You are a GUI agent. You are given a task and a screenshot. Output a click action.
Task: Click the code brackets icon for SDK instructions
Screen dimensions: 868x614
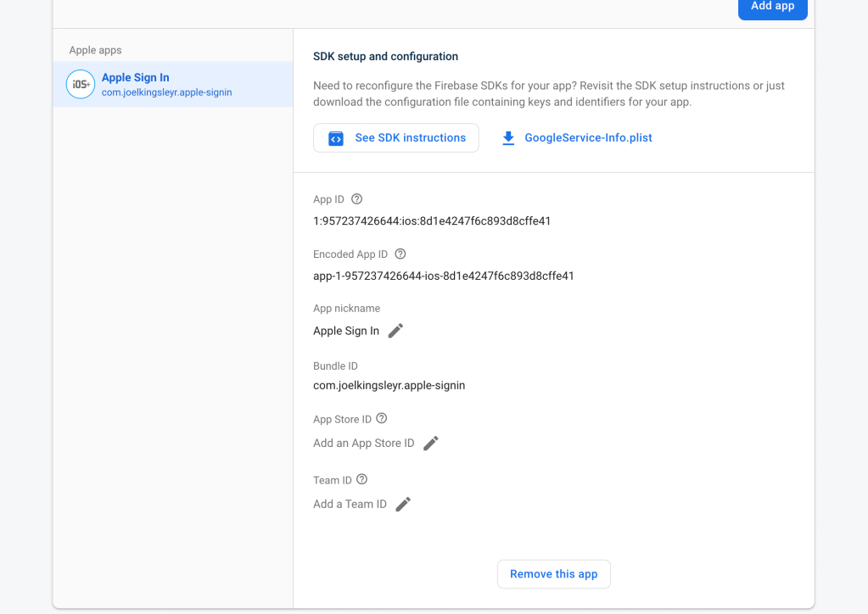[x=336, y=138]
